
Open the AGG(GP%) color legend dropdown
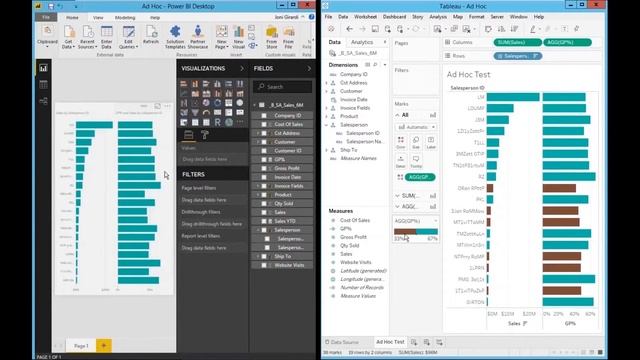click(x=435, y=221)
